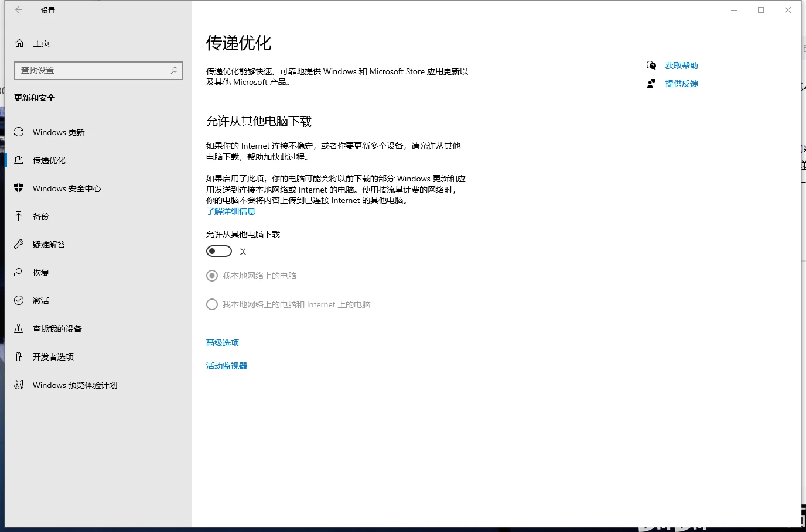Click 获取帮助 link

click(682, 66)
